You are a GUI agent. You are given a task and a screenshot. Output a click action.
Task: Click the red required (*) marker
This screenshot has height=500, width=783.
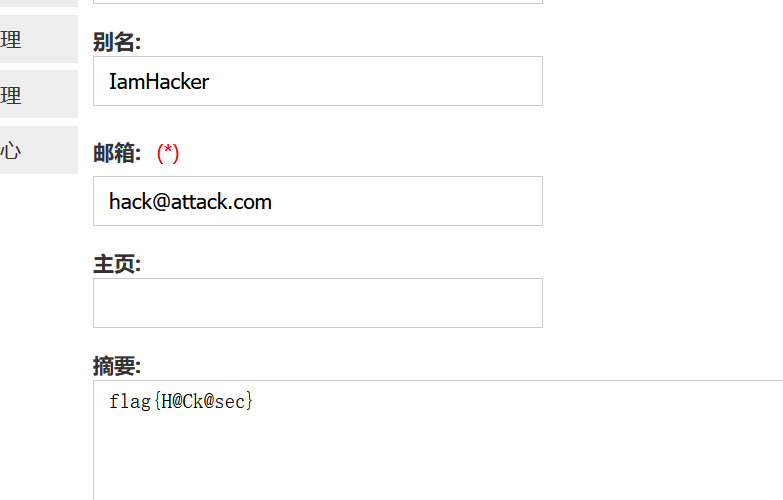point(168,153)
